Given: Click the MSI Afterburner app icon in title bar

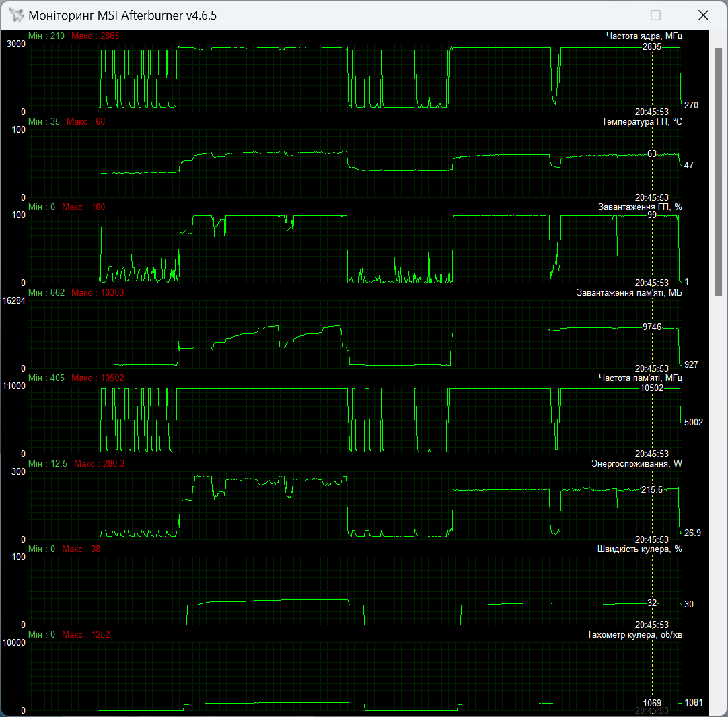Looking at the screenshot, I should [15, 15].
